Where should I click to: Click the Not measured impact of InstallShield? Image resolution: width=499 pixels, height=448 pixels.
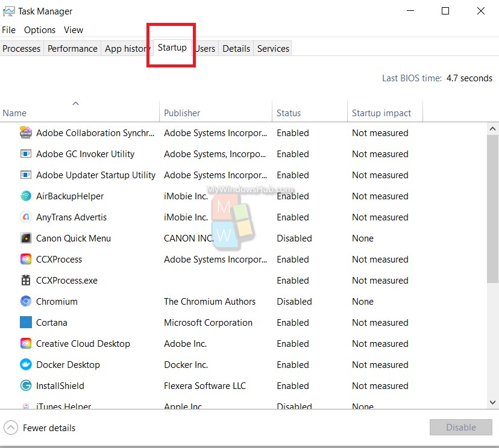(x=380, y=386)
